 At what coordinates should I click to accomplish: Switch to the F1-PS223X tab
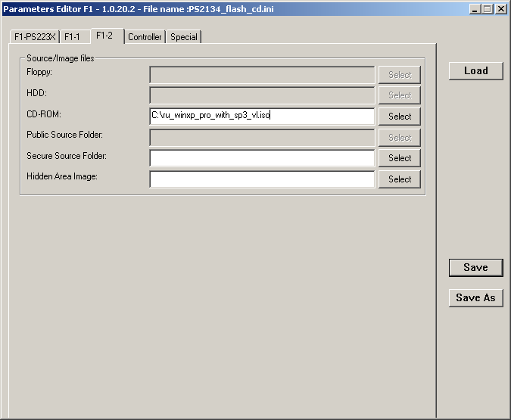click(35, 37)
